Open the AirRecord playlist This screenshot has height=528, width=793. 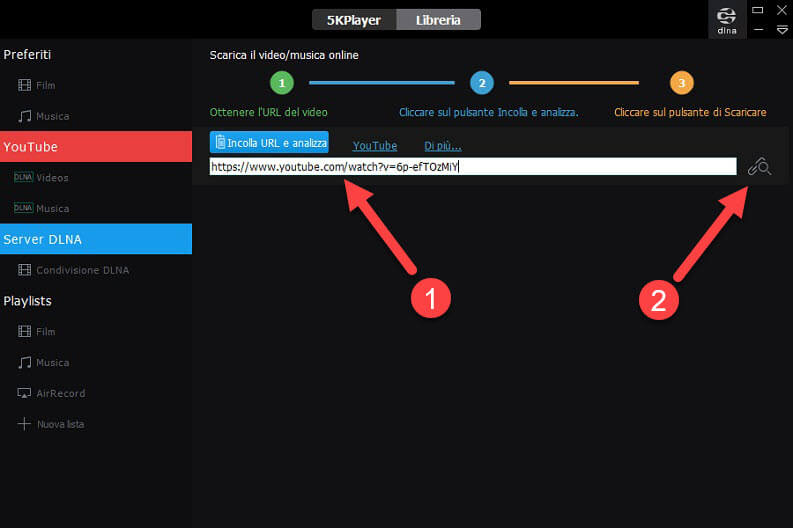pos(51,393)
